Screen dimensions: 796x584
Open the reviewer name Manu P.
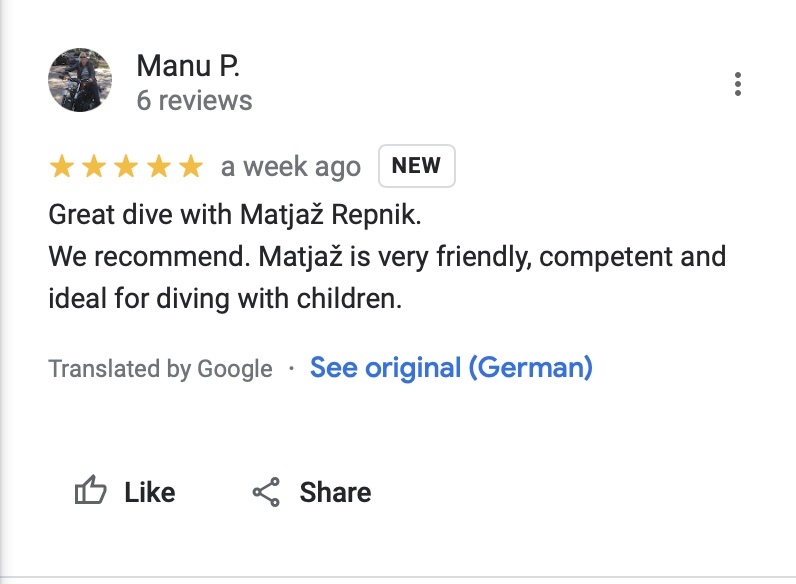188,66
